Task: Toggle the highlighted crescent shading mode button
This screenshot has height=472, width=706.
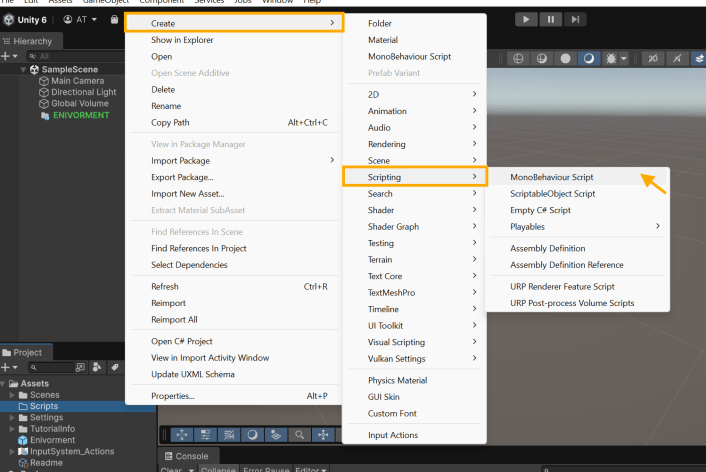Action: coord(589,59)
